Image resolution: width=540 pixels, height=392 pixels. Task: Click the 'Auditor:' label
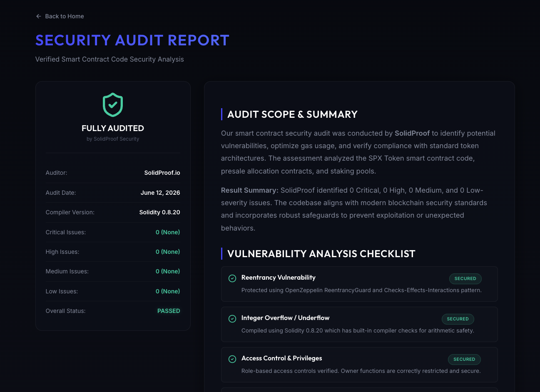click(56, 173)
